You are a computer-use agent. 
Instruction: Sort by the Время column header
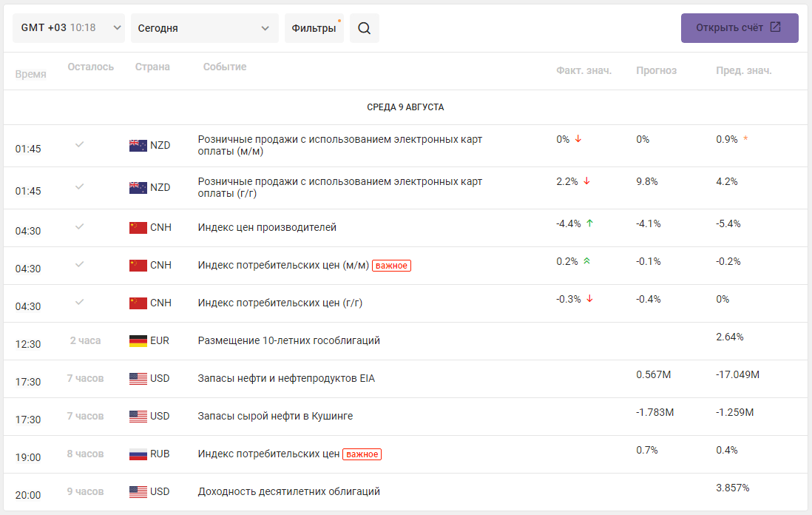[30, 74]
